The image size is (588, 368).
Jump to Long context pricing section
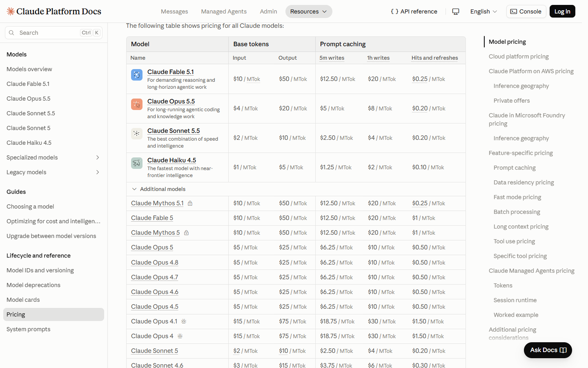click(521, 227)
